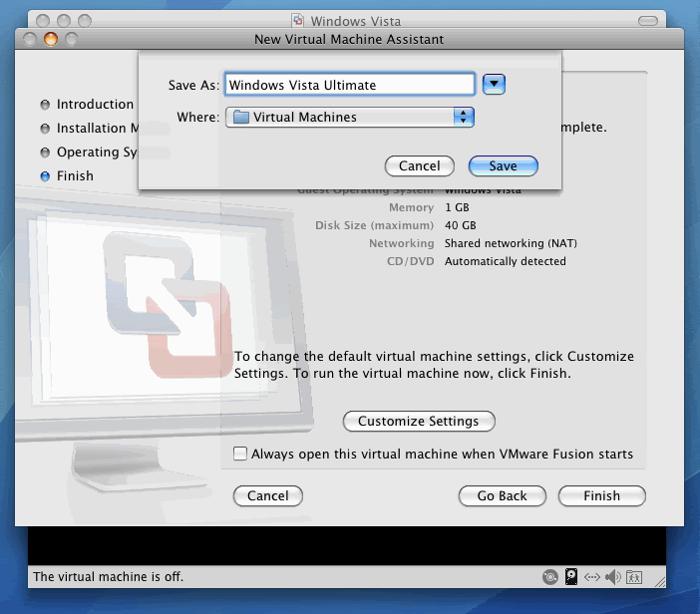Image resolution: width=700 pixels, height=614 pixels.
Task: Click the 'Memory' label
Action: click(x=411, y=207)
